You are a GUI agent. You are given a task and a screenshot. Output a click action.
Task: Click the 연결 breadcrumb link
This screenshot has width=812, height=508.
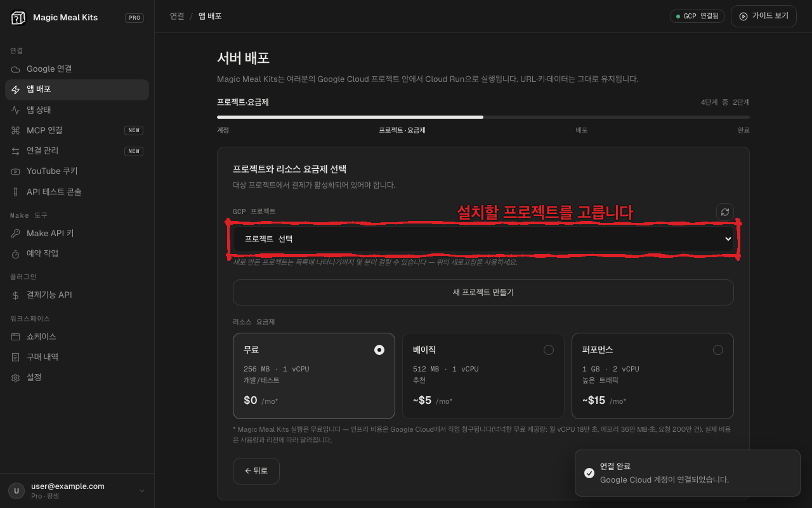tap(177, 16)
